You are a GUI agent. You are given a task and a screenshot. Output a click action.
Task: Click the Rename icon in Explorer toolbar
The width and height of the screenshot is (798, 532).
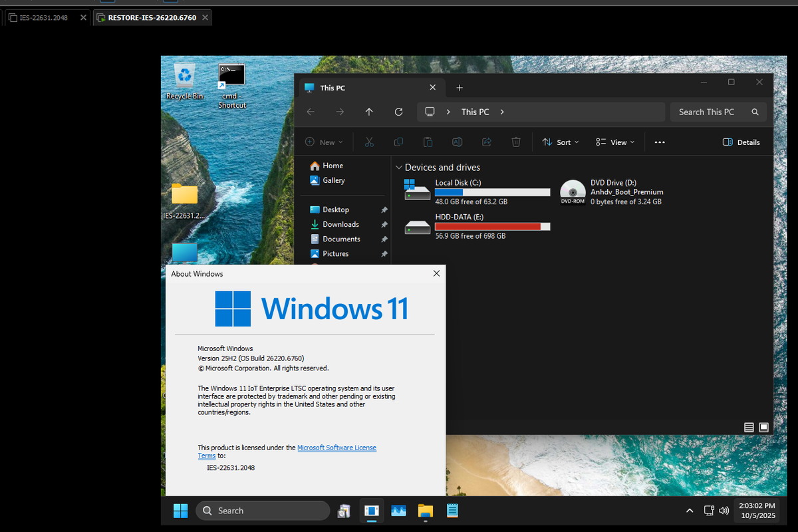point(457,142)
